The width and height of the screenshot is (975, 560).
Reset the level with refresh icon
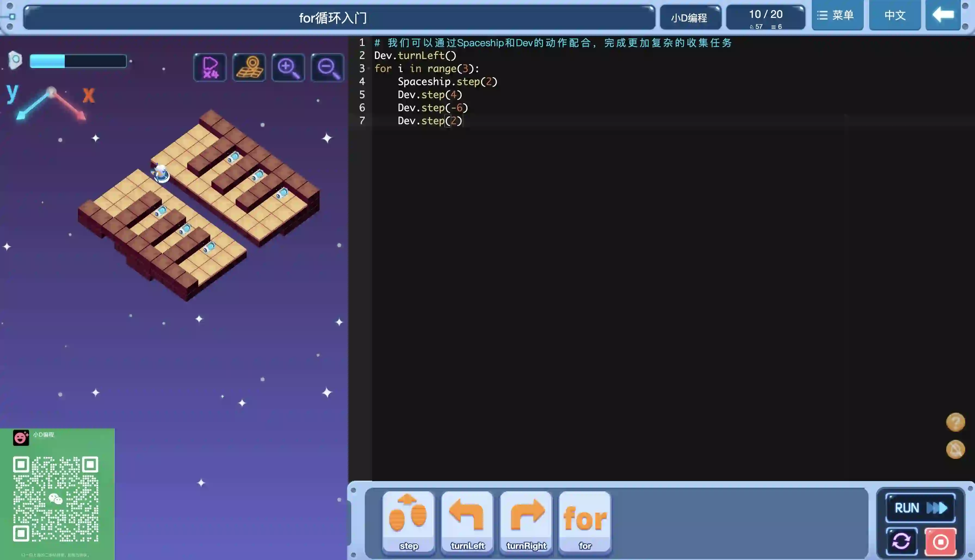pyautogui.click(x=901, y=542)
